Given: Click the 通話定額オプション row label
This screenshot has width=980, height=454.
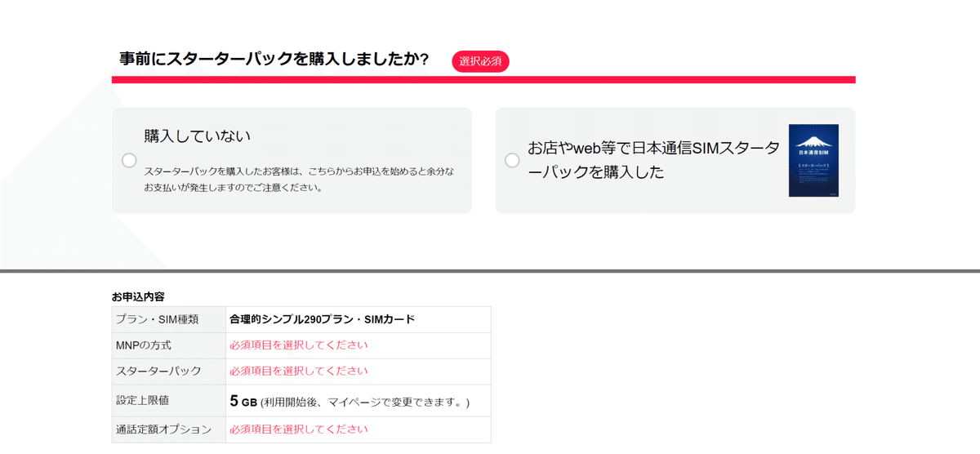Looking at the screenshot, I should [163, 430].
